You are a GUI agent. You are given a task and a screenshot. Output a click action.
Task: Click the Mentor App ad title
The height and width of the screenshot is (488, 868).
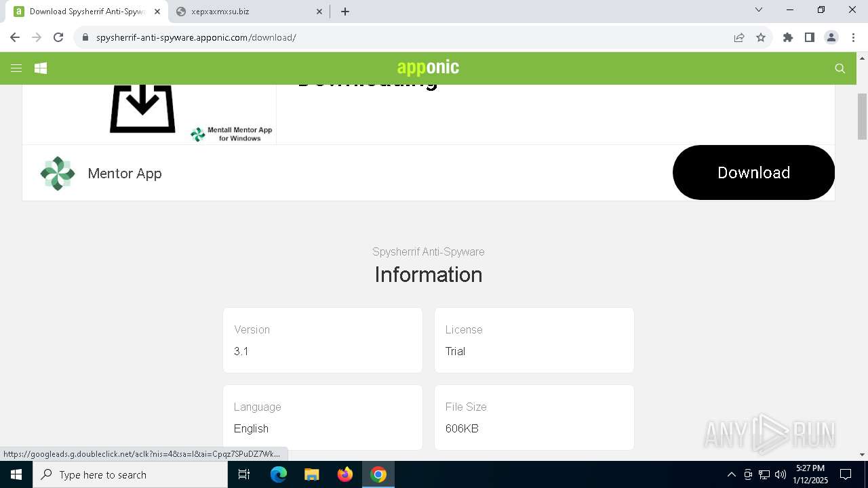125,174
